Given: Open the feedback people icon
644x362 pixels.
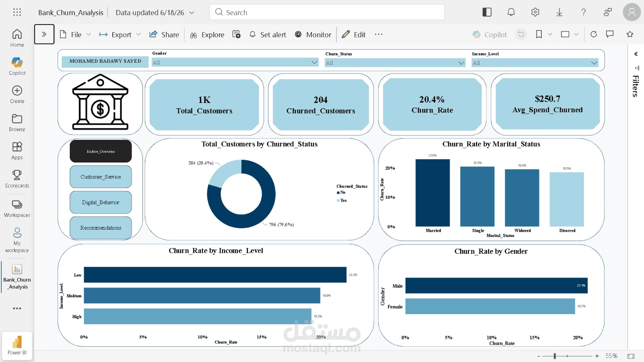Looking at the screenshot, I should pyautogui.click(x=608, y=12).
